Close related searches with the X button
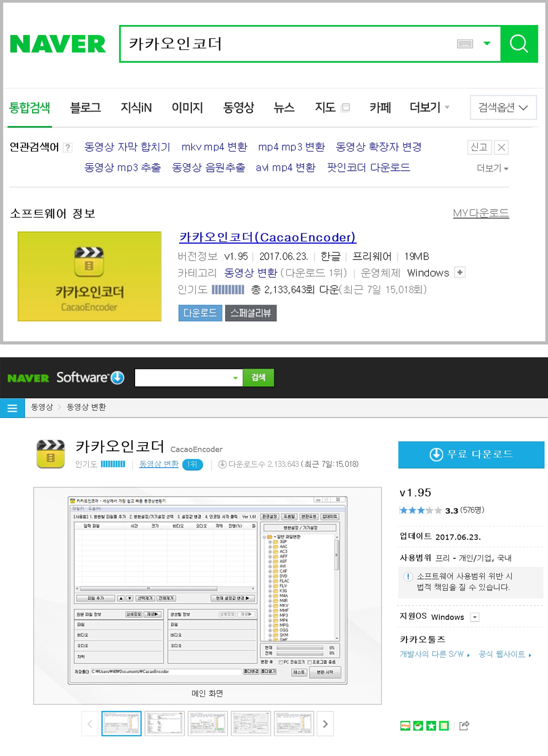This screenshot has width=548, height=756. tap(501, 147)
